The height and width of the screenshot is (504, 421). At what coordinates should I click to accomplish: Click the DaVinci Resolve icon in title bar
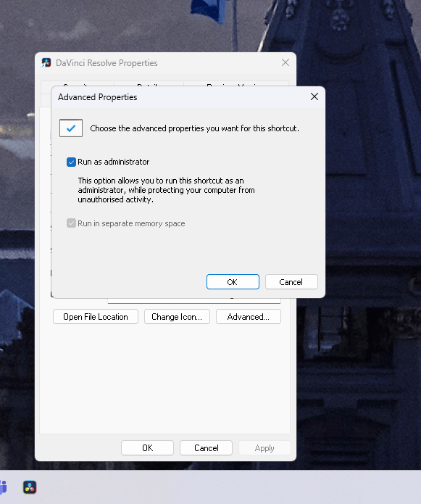coord(46,62)
